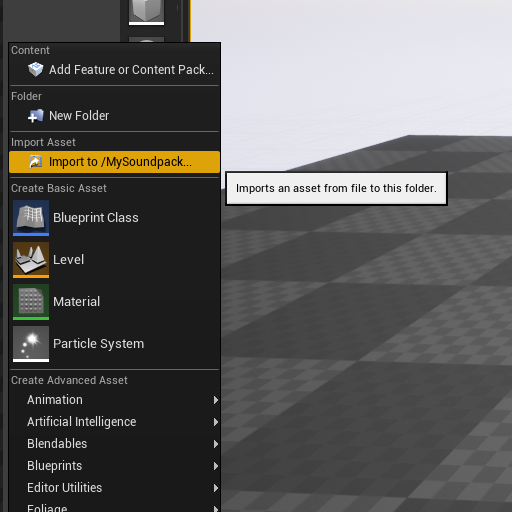The image size is (512, 512).
Task: Select the Blueprint Class icon
Action: 31,218
